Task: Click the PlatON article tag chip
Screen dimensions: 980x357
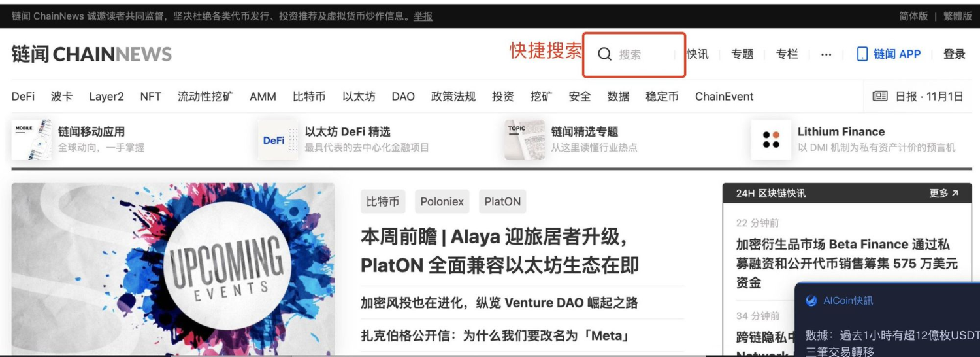Action: click(502, 201)
